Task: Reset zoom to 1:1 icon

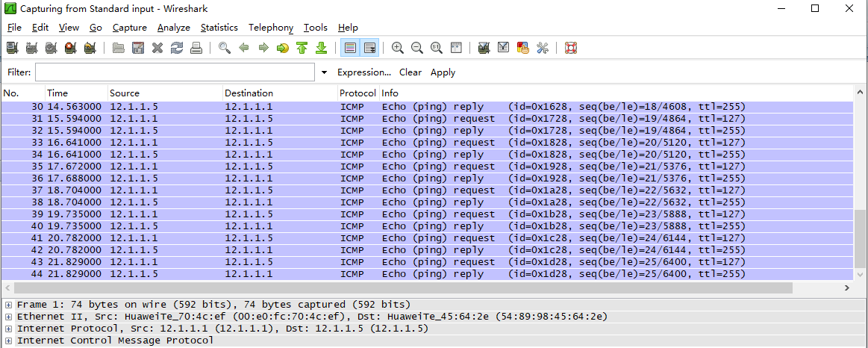Action: click(436, 49)
